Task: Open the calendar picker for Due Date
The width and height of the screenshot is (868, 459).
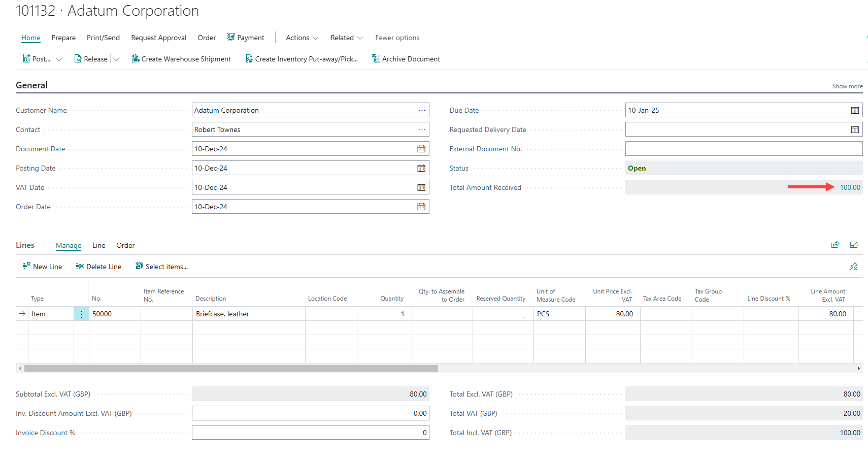Action: click(855, 110)
